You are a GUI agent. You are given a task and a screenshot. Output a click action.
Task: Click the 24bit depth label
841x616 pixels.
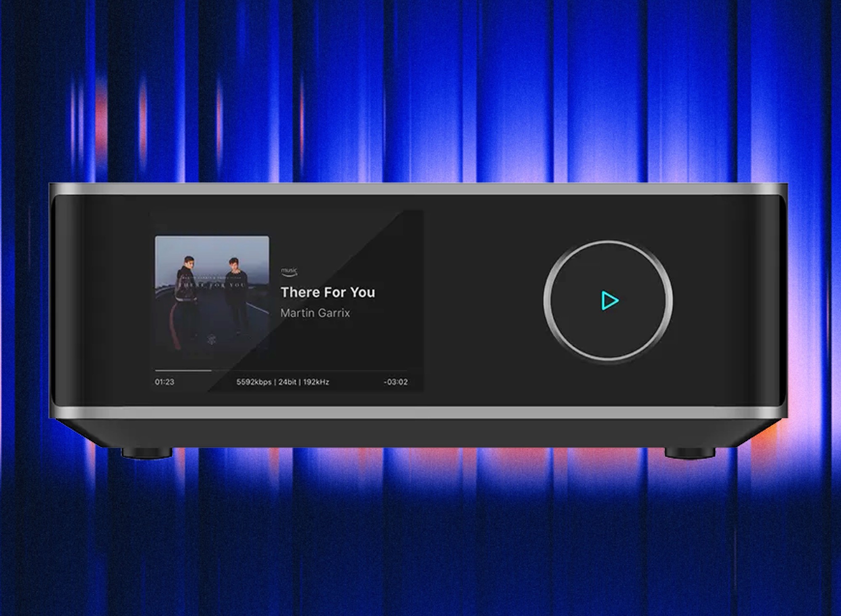(x=287, y=382)
